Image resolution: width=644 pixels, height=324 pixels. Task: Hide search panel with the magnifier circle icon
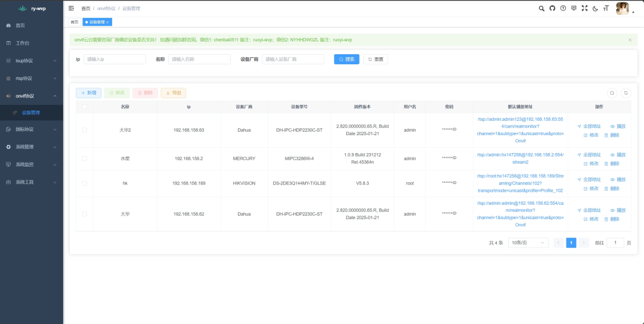(612, 93)
